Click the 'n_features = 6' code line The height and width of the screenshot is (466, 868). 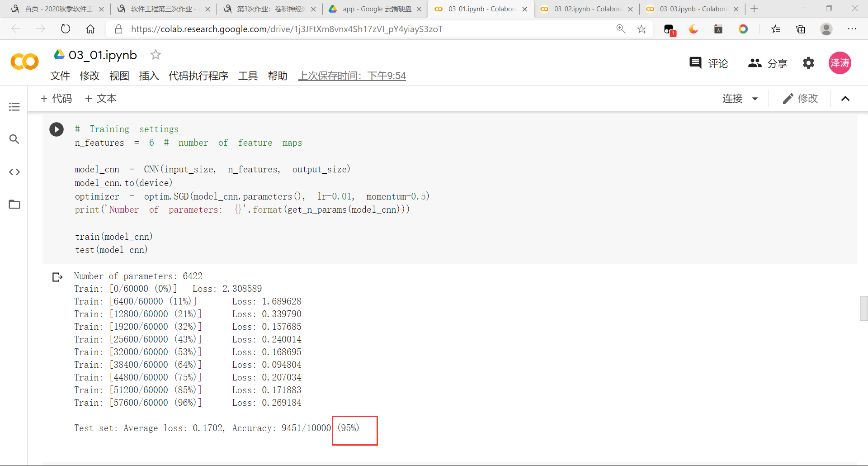pos(114,143)
